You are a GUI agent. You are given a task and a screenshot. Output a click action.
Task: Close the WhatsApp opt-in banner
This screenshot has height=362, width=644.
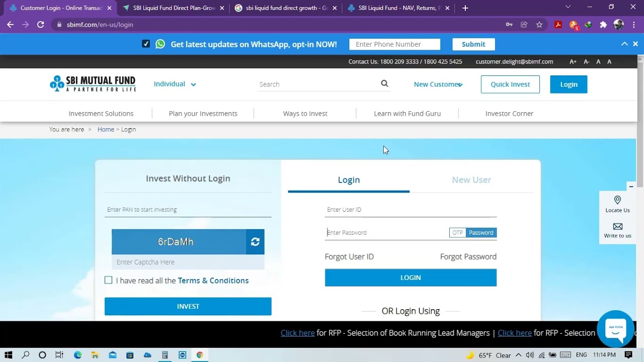tap(635, 44)
